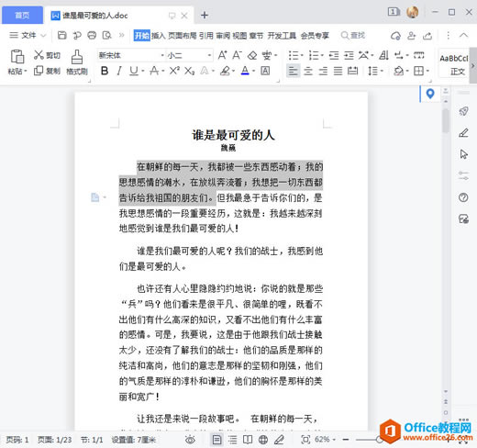Toggle Italic formatting
Screen dimensions: 477x448
point(119,71)
